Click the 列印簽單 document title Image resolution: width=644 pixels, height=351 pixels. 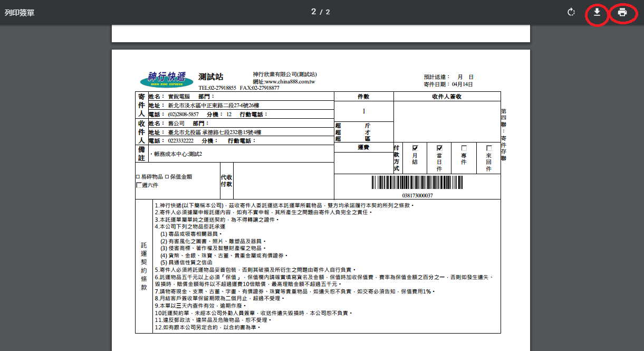point(20,12)
